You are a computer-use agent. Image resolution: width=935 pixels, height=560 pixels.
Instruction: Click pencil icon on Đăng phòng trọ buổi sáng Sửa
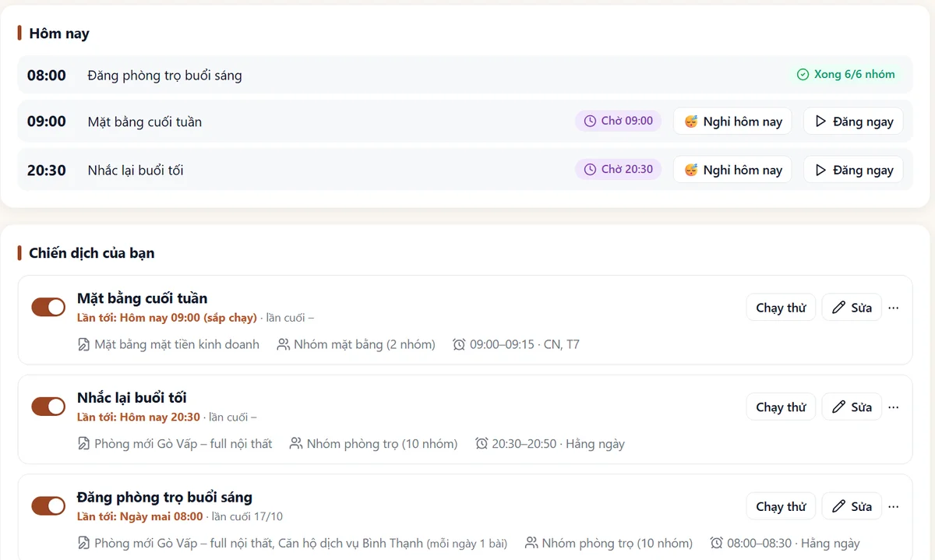(x=838, y=506)
